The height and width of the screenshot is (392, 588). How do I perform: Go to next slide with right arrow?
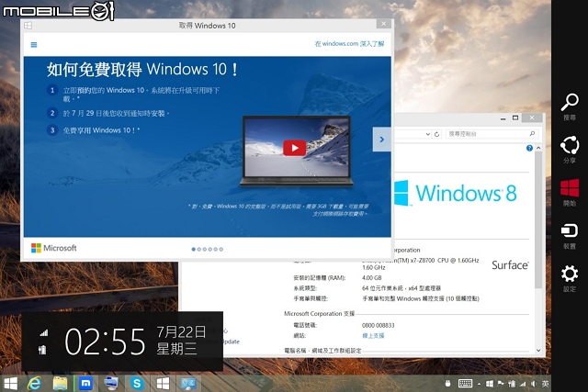pyautogui.click(x=382, y=140)
